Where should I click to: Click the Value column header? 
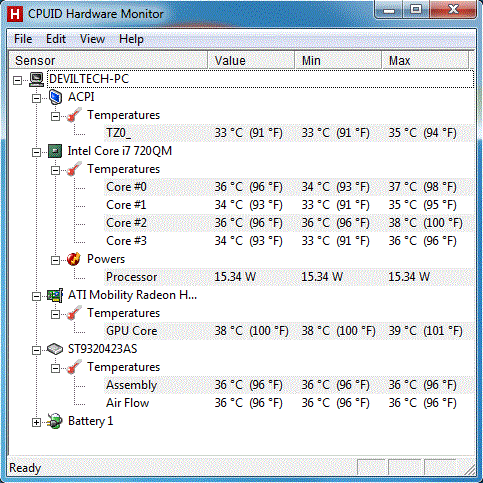point(251,60)
